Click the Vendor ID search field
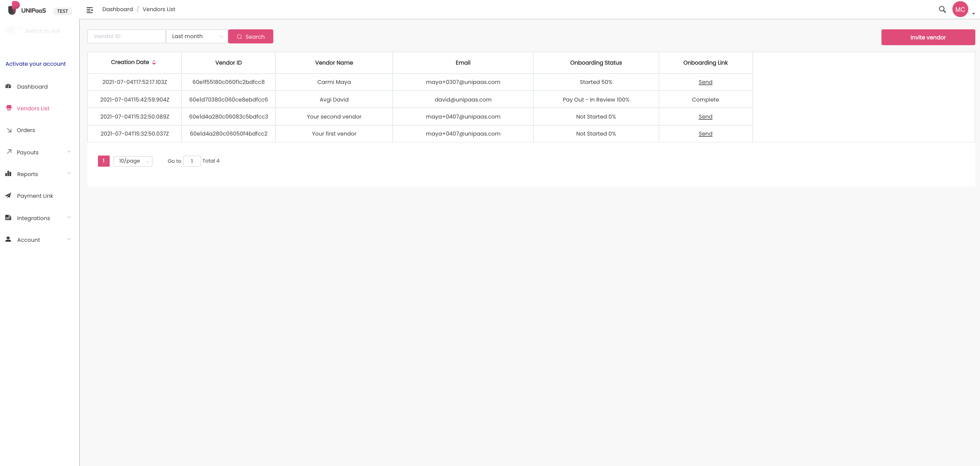 pyautogui.click(x=126, y=37)
